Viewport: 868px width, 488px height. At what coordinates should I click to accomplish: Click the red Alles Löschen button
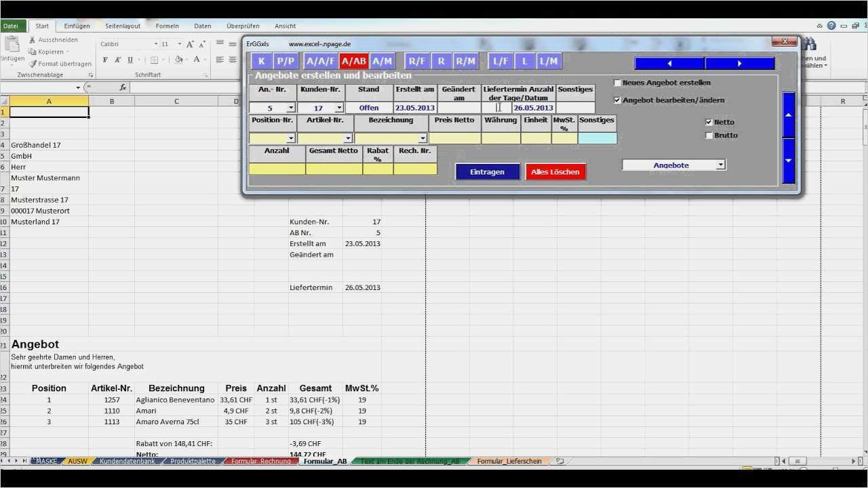pyautogui.click(x=555, y=172)
